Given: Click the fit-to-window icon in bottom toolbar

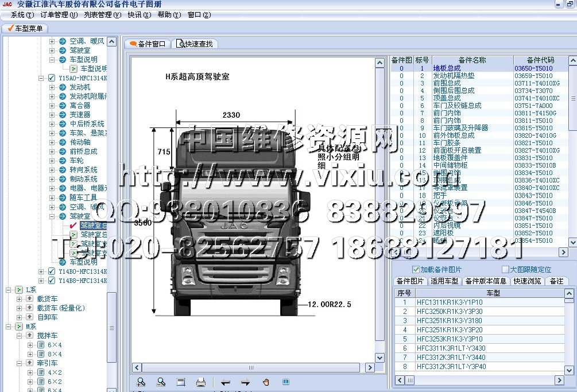Looking at the screenshot, I should pyautogui.click(x=181, y=382).
